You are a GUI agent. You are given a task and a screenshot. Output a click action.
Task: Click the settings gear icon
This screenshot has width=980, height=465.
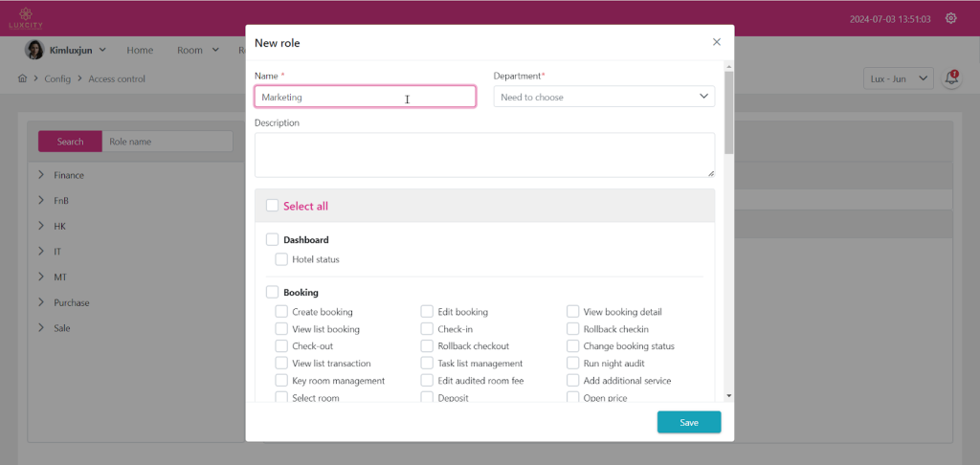(950, 18)
